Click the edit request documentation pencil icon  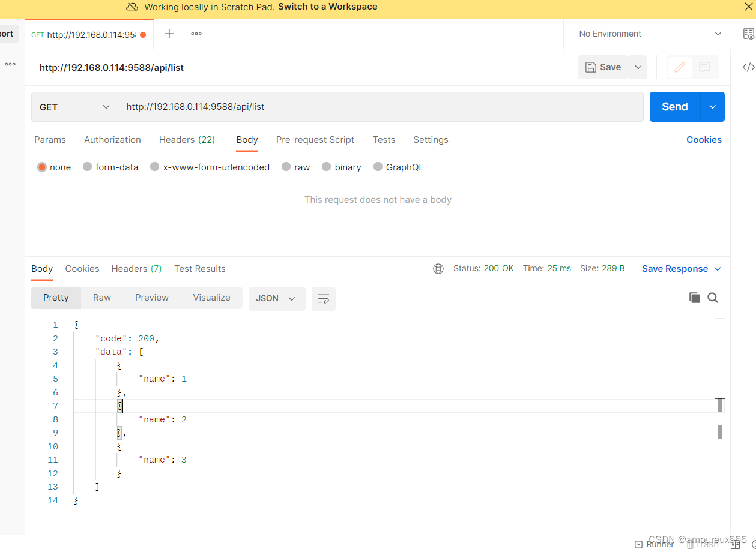679,67
